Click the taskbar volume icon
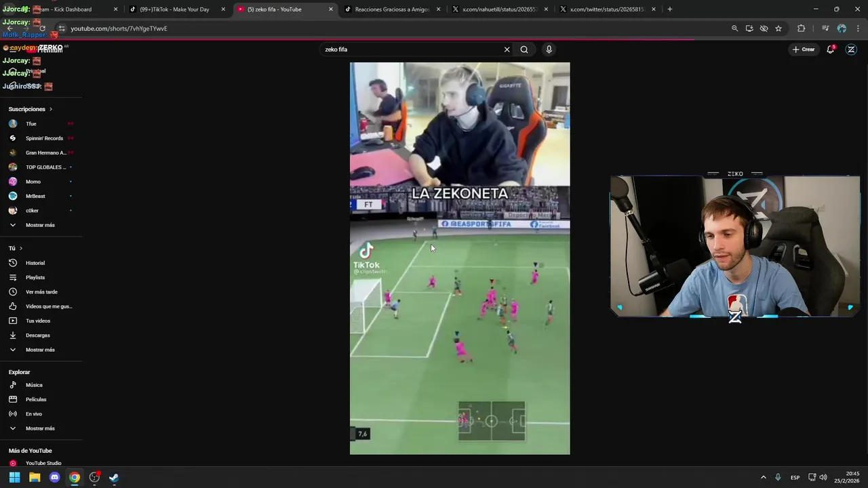 [x=823, y=477]
